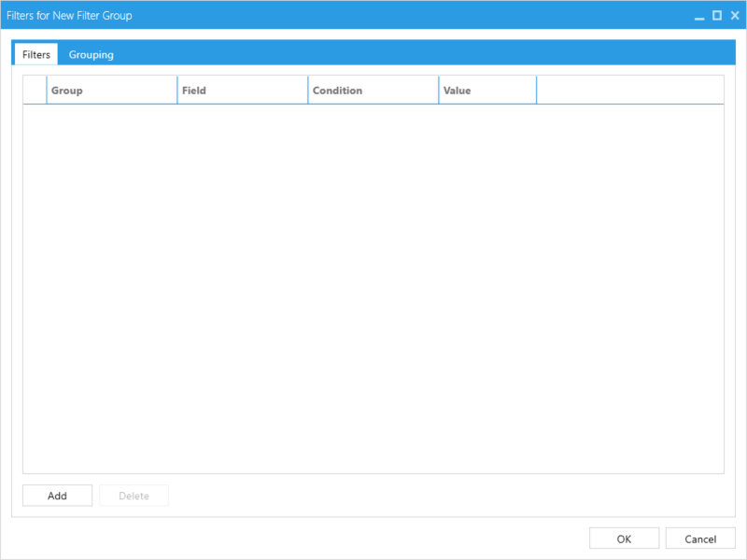Dismiss dialog with Cancel button
Viewport: 747px width, 560px height.
pos(700,539)
